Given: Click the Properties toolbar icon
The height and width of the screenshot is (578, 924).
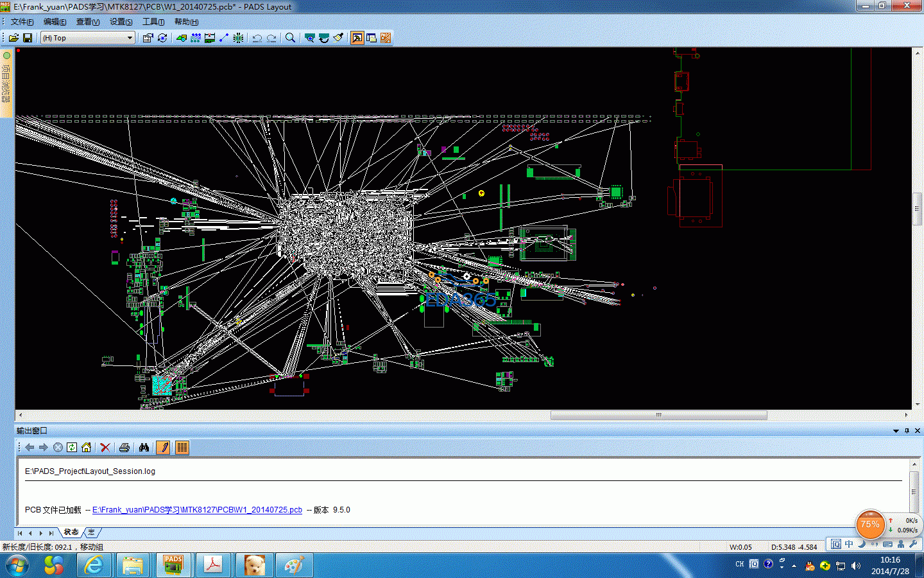Looking at the screenshot, I should [148, 38].
